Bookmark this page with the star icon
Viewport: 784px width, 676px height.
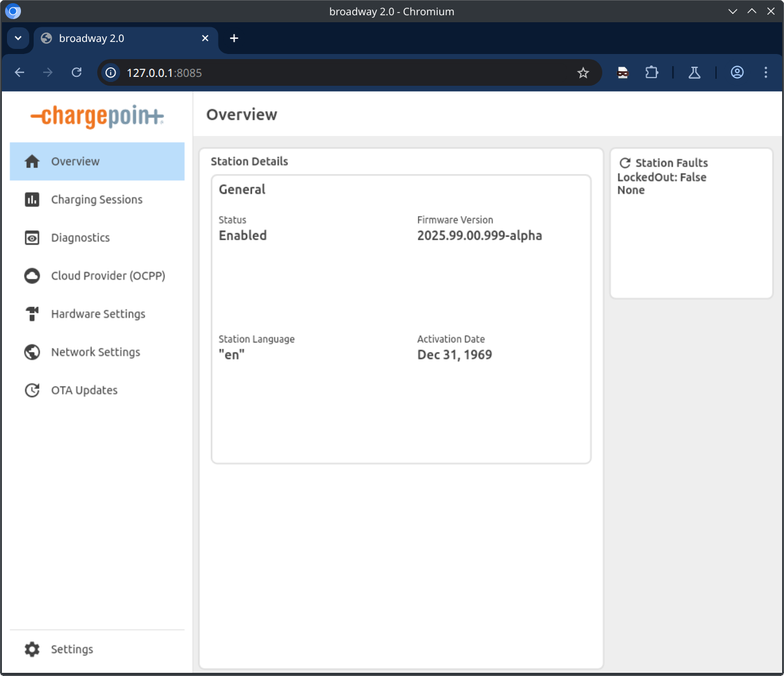click(x=583, y=73)
